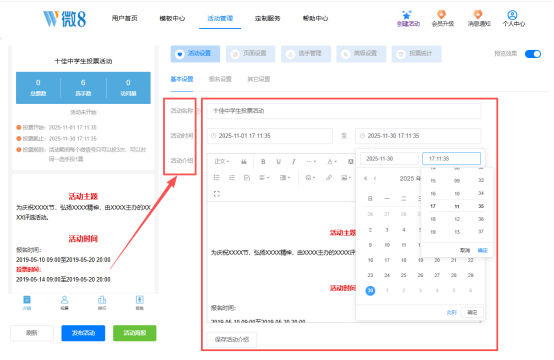Screen dimensions: 554x360
Task: Click 取消 in the time panel
Action: tap(465, 250)
